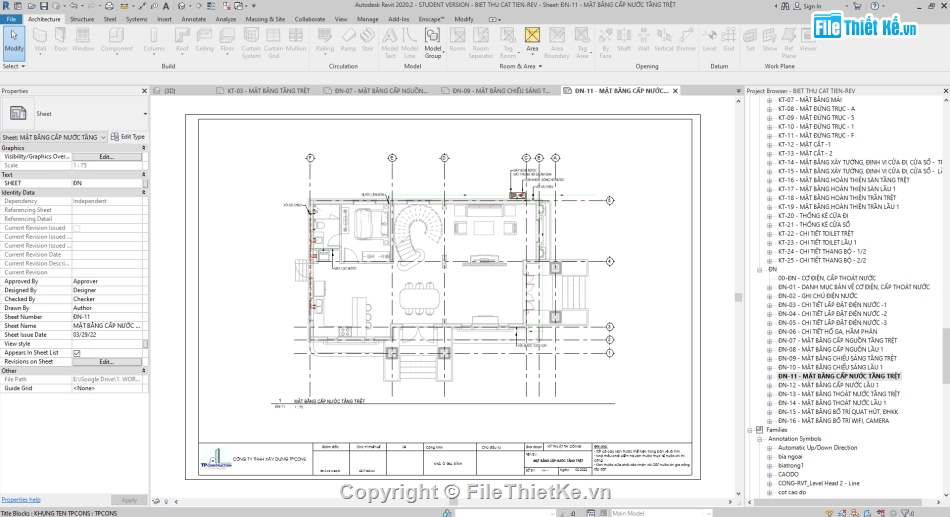Select KT-22 - CHI TIẾT TOILET TRỆT sheet
The image size is (950, 517).
tap(815, 233)
